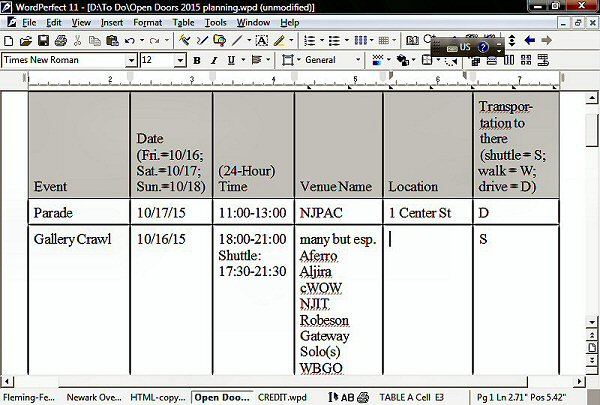Save the document with the floppy disk icon
The height and width of the screenshot is (405, 600).
43,41
